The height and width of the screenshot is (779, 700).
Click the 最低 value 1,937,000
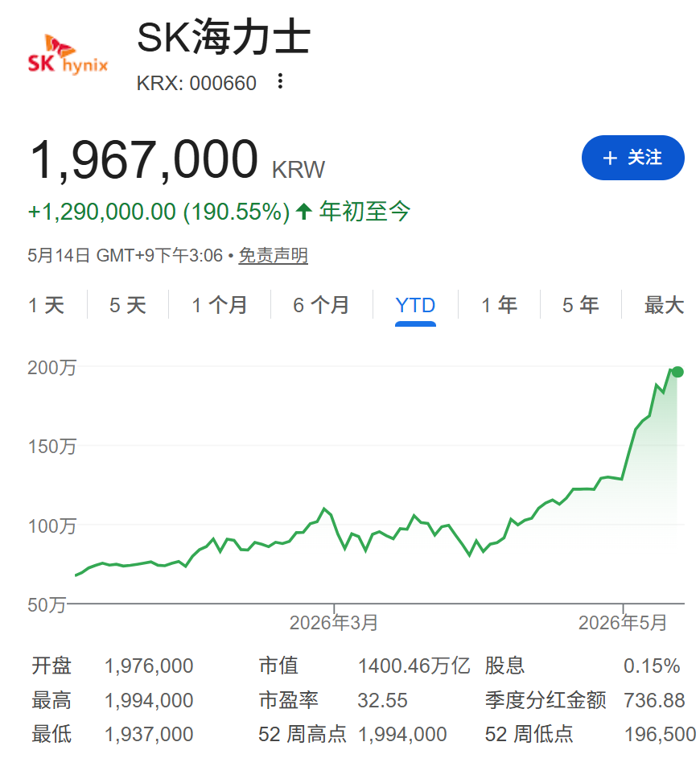[149, 734]
